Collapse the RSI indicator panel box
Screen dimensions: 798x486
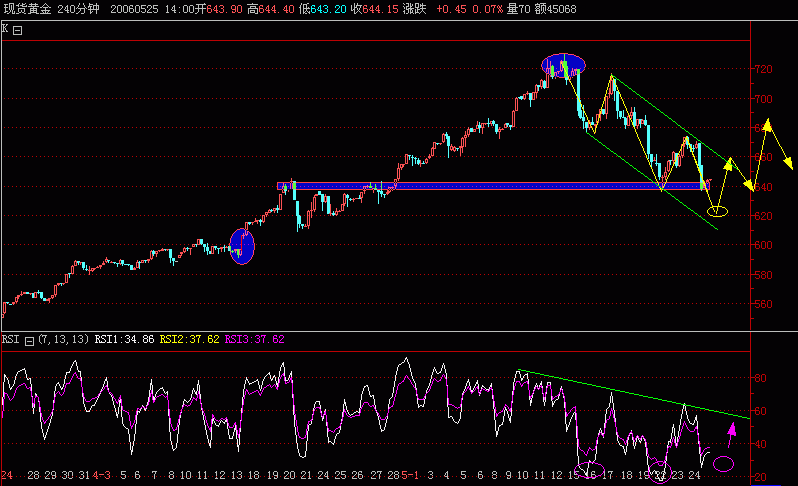pyautogui.click(x=30, y=341)
